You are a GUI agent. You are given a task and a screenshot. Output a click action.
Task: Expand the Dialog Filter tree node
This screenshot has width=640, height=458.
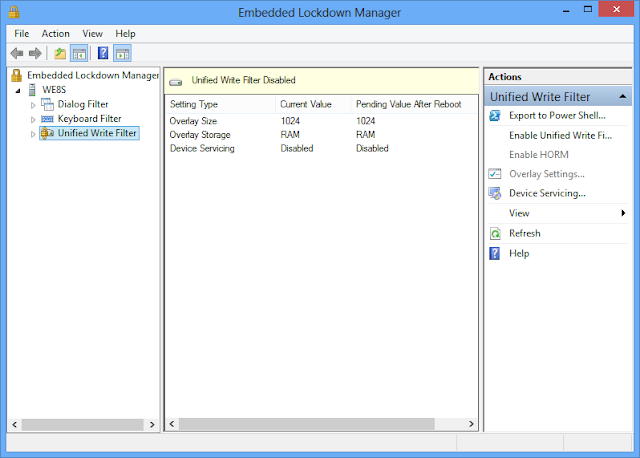pos(33,105)
